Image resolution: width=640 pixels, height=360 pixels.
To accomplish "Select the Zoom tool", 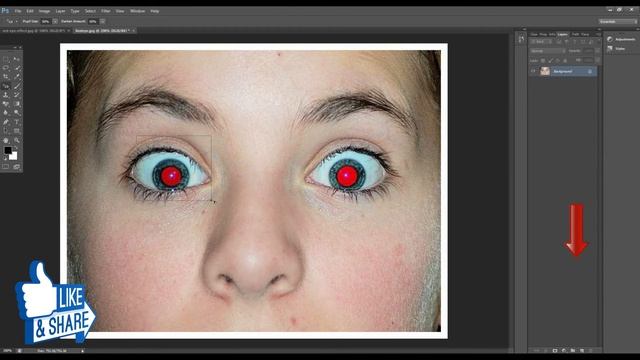I will coord(17,140).
